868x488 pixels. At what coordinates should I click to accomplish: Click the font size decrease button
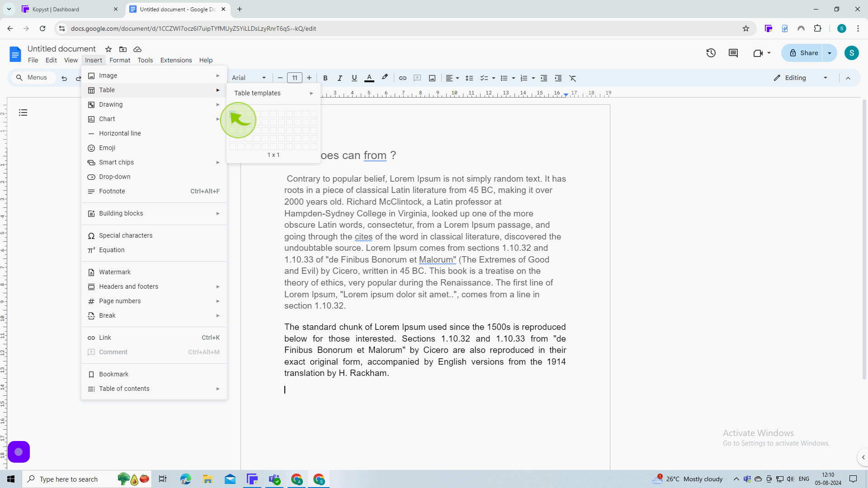[279, 78]
